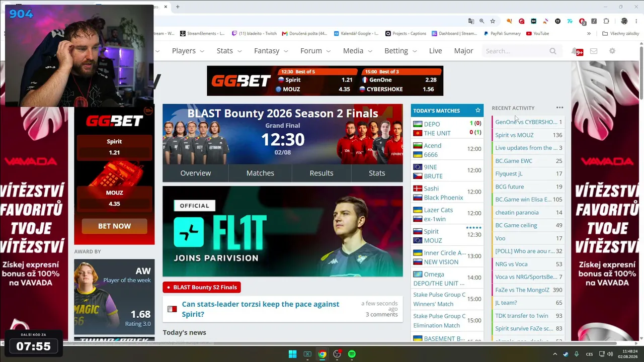644x362 pixels.
Task: Expand the Fantasy dropdown menu
Action: click(271, 51)
